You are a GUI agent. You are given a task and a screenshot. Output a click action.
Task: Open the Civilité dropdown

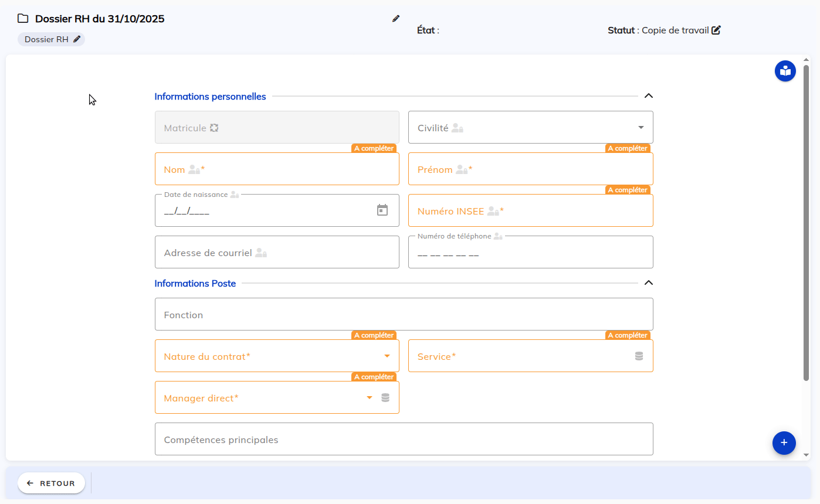click(641, 128)
